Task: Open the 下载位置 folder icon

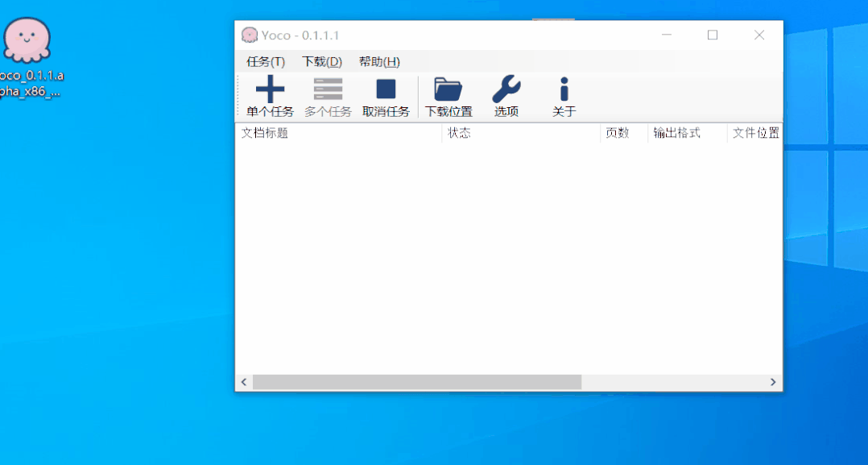Action: tap(448, 89)
